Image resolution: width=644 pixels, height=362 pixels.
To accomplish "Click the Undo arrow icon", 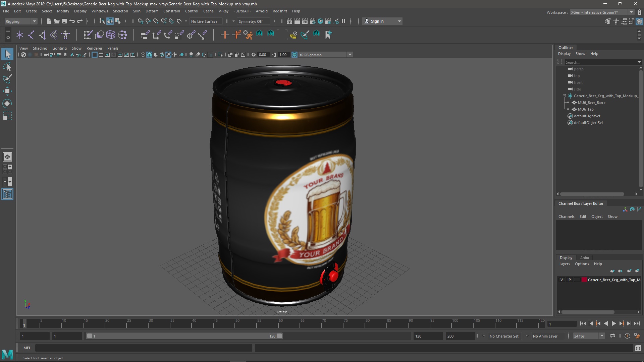I will pos(72,21).
